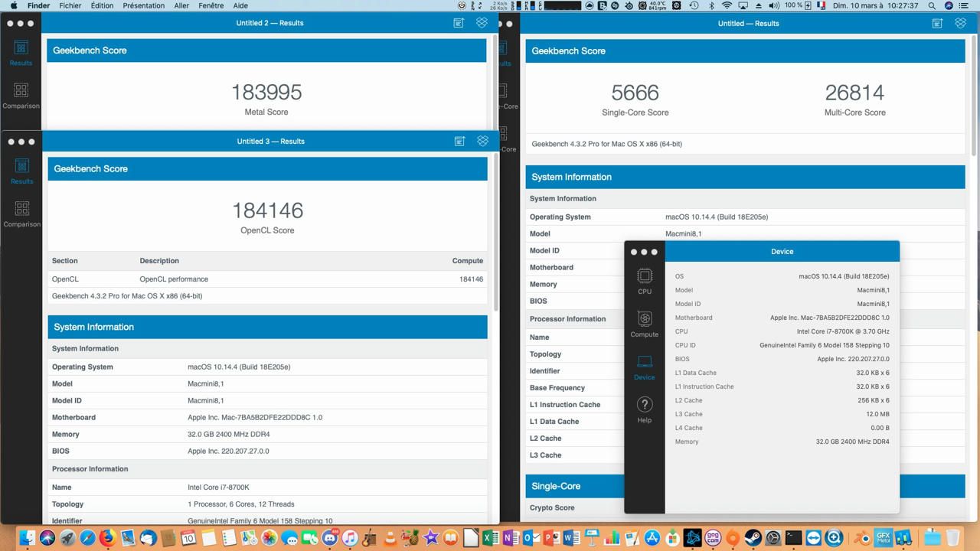Open Comparison in Untitled 3 sidebar
The image size is (980, 551).
click(x=21, y=215)
